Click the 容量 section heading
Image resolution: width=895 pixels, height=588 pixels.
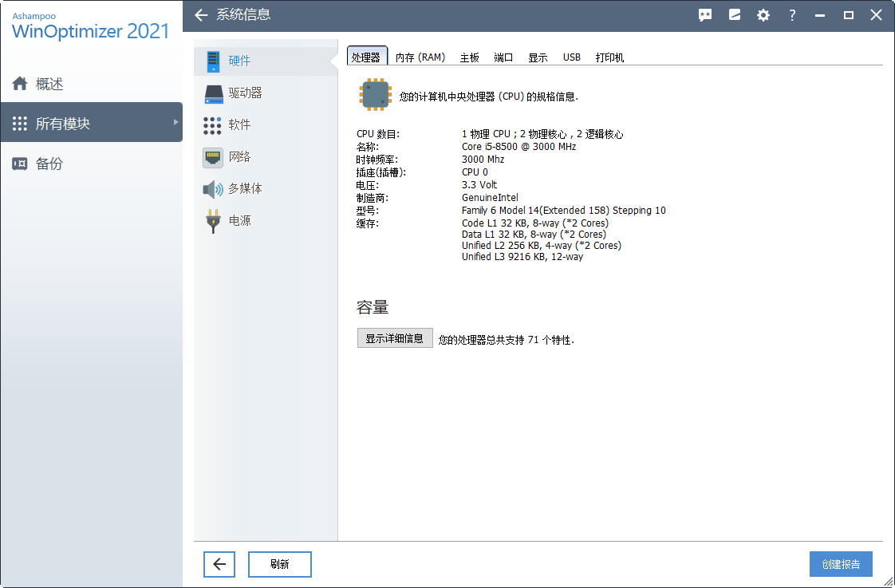(x=373, y=308)
